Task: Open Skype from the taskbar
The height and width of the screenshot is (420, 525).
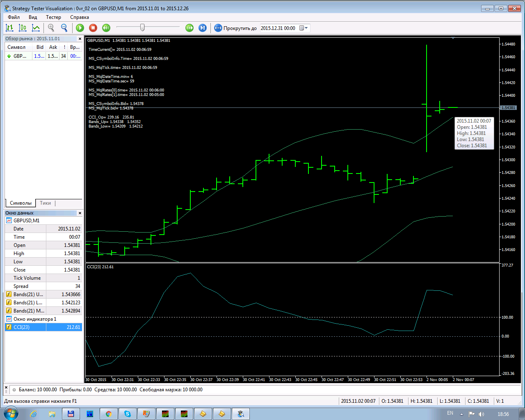Action: 128,414
